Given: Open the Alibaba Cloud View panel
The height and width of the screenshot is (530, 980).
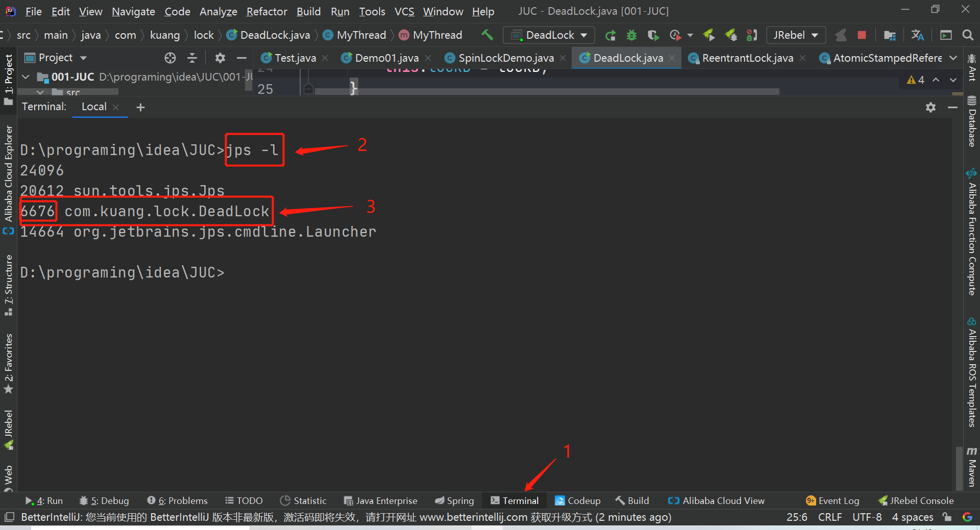Looking at the screenshot, I should point(716,501).
